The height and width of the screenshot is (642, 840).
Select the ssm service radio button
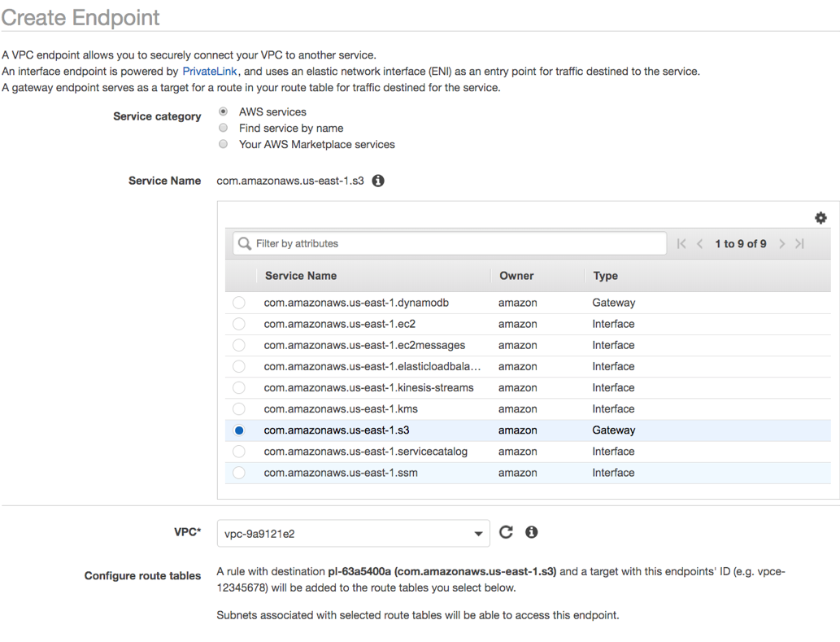click(239, 473)
